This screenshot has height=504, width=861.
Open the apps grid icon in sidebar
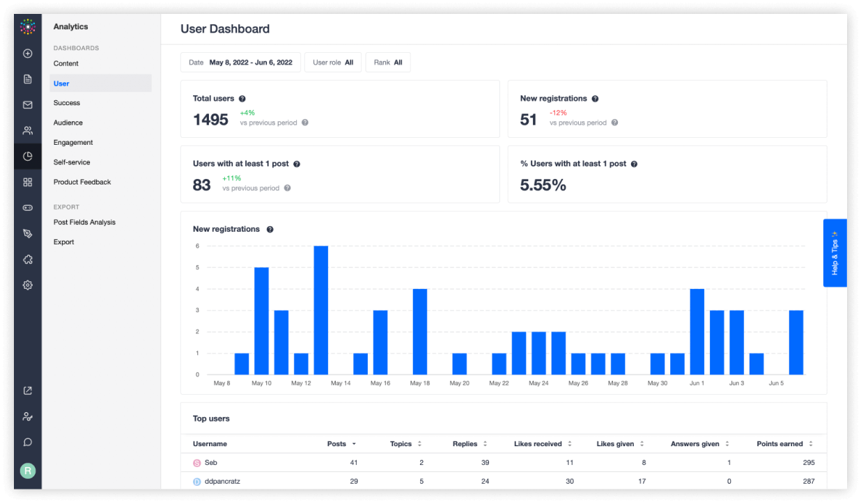[x=28, y=182]
